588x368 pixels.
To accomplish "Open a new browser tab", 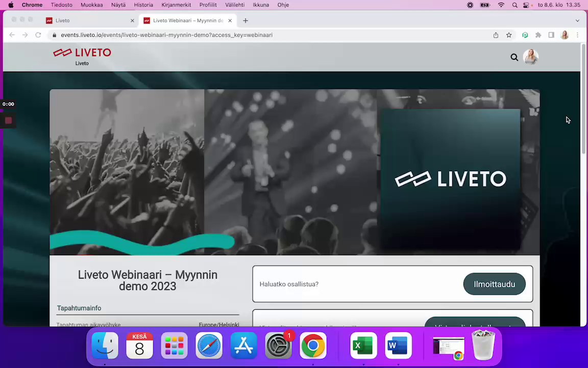I will [245, 20].
